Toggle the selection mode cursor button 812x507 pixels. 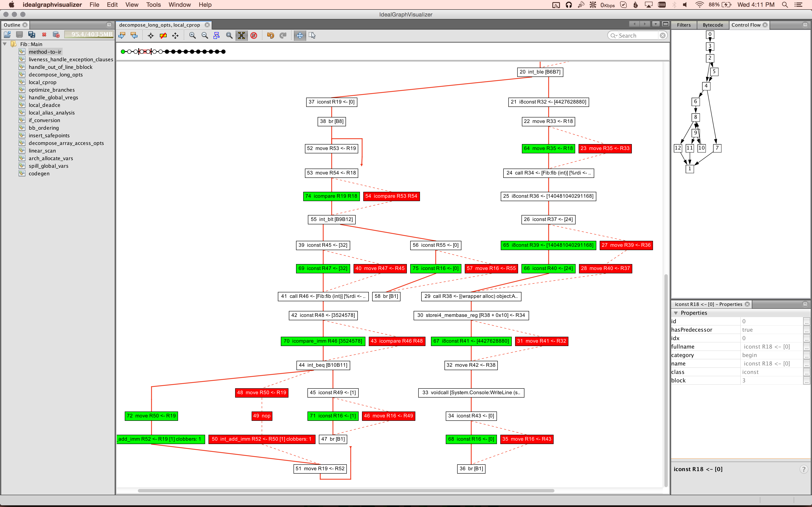(x=312, y=35)
